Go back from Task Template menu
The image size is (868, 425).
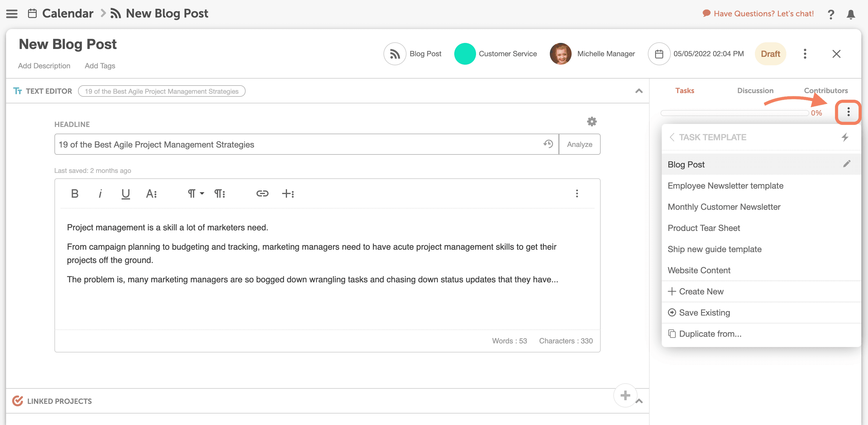(x=671, y=137)
